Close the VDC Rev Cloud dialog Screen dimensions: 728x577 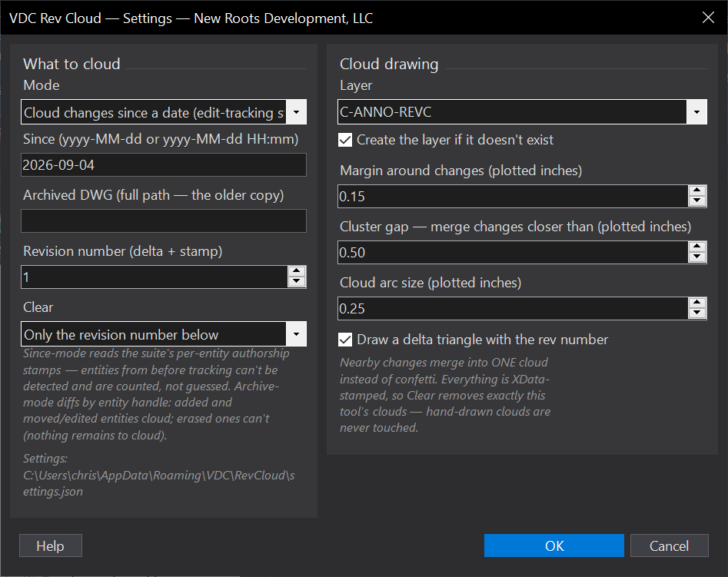pos(708,18)
